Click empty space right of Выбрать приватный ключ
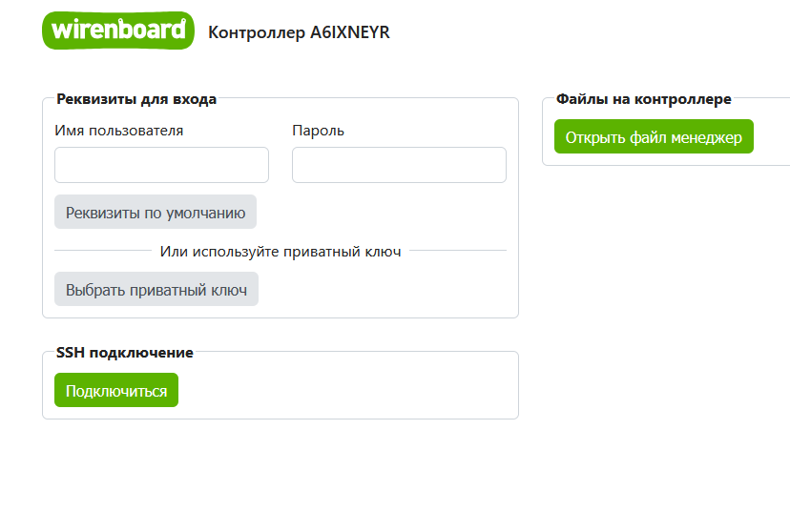The height and width of the screenshot is (532, 790). (382, 290)
